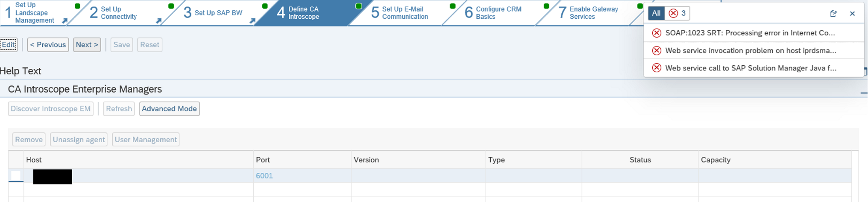Click the green status indicator on step 5
Viewport: 868px width, 204px height.
pos(453,6)
